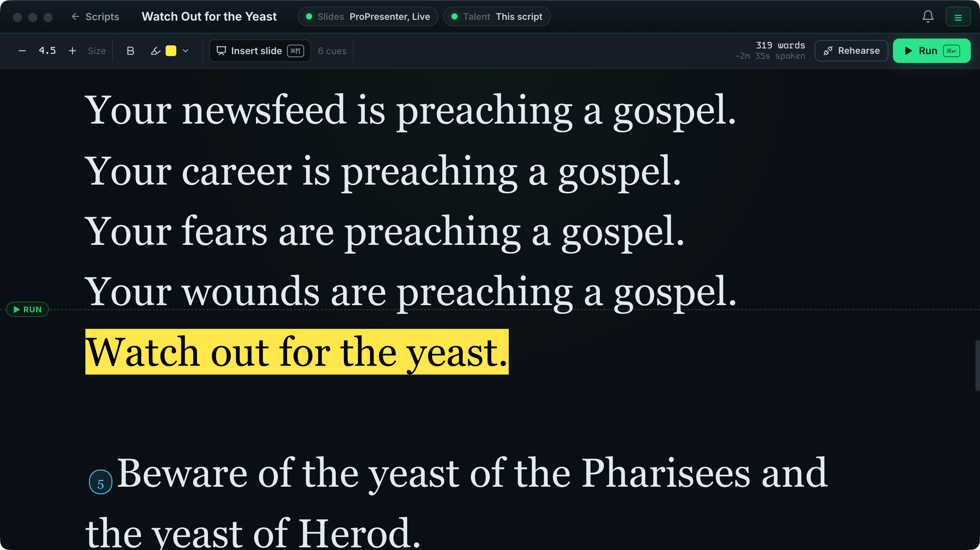Go back using the Scripts arrow

pos(95,17)
